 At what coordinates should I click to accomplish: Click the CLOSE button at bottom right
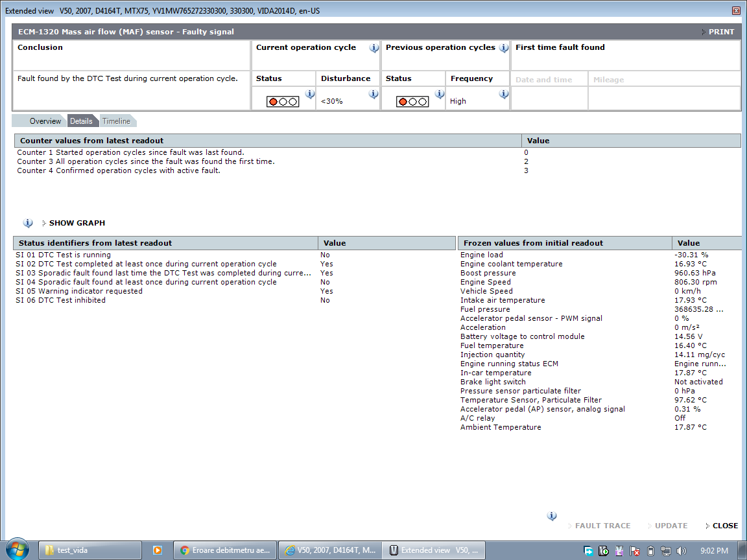click(x=724, y=526)
